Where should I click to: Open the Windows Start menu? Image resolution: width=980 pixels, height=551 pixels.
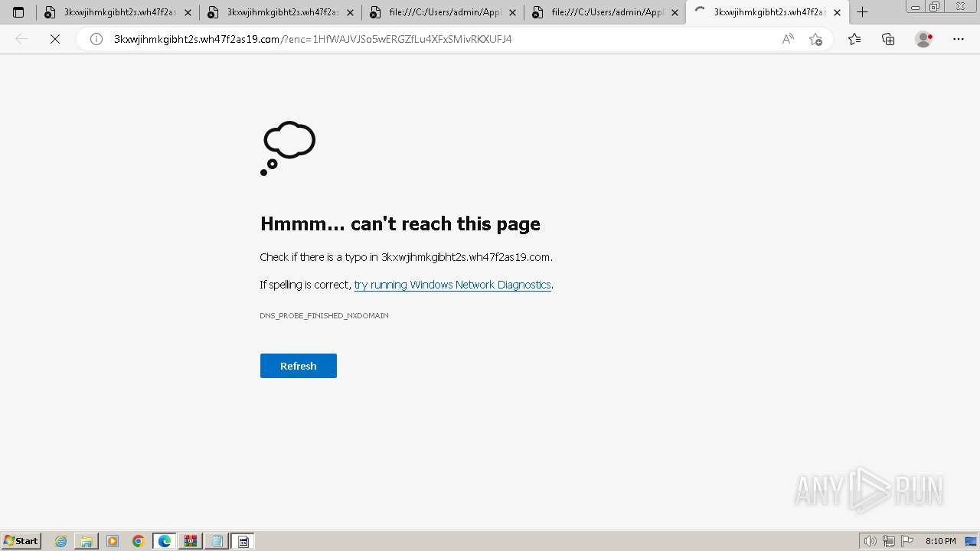point(21,541)
